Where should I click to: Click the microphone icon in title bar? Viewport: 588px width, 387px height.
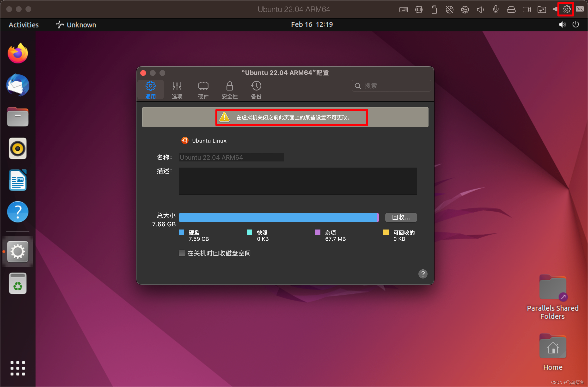tap(496, 9)
